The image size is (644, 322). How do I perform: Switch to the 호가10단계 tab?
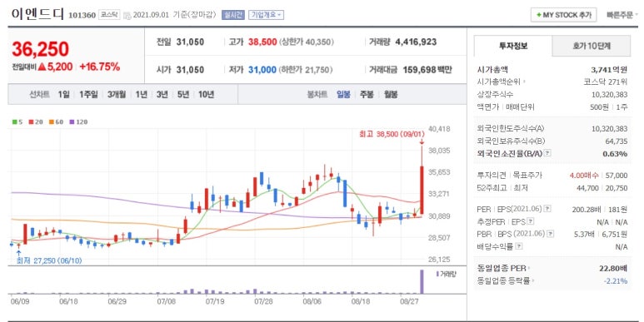click(592, 46)
